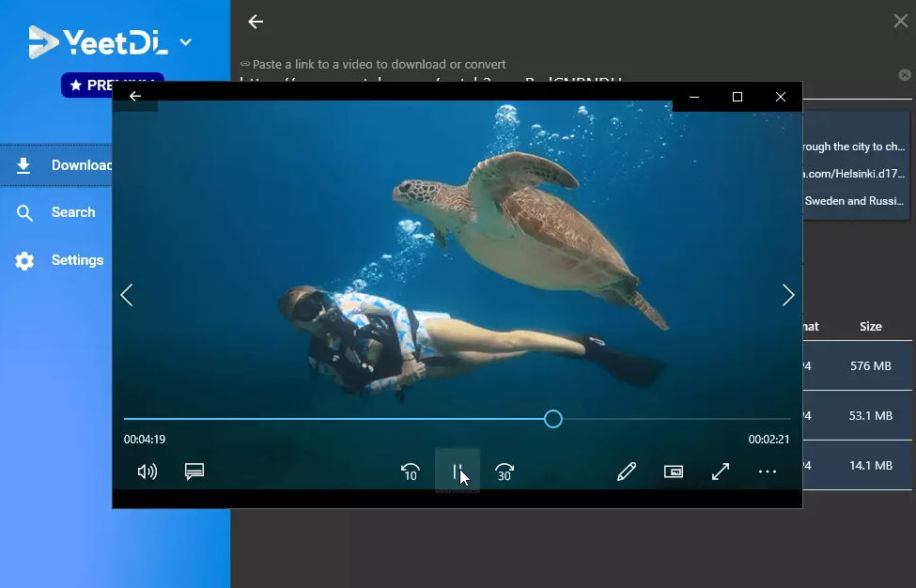Mute the video volume icon
This screenshot has height=588, width=916.
pyautogui.click(x=147, y=472)
